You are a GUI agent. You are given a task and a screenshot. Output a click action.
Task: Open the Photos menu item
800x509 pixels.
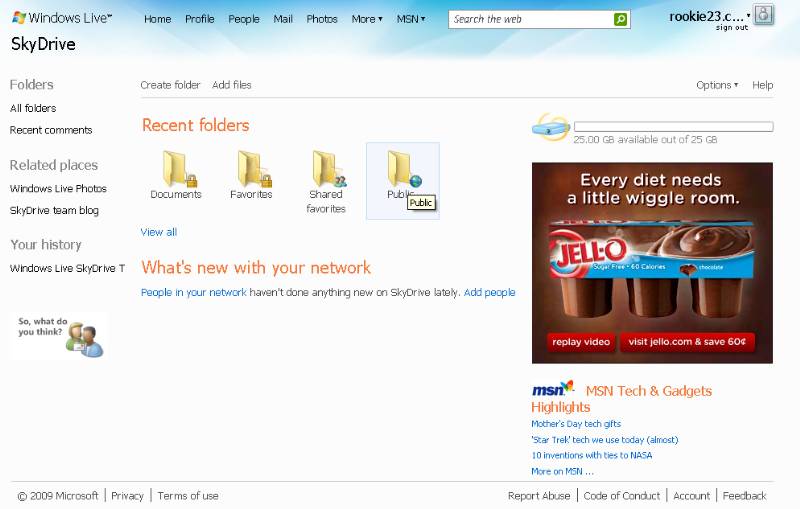[x=322, y=19]
